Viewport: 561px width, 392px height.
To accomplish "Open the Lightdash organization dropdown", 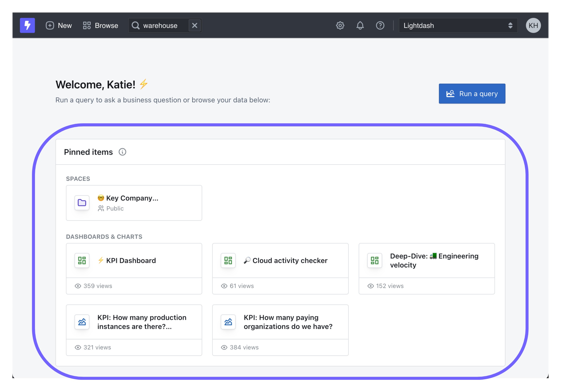I will pyautogui.click(x=454, y=25).
